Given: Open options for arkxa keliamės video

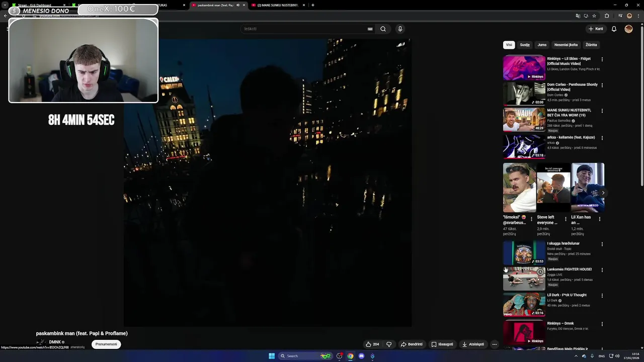Looking at the screenshot, I should [602, 138].
